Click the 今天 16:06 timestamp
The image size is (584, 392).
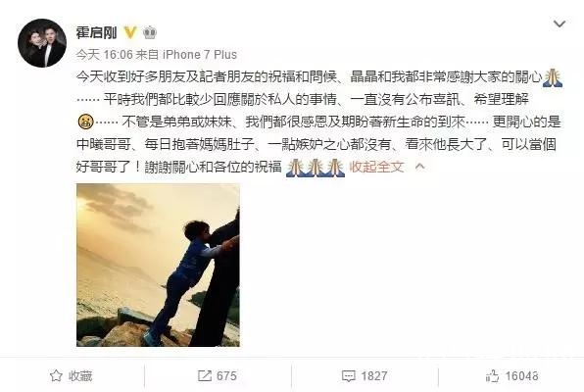(104, 55)
